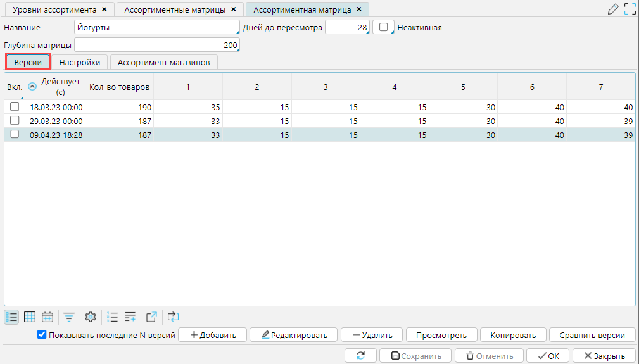This screenshot has height=364, width=639.
Task: Switch to Ассортимент магазинов tab
Action: tap(164, 62)
